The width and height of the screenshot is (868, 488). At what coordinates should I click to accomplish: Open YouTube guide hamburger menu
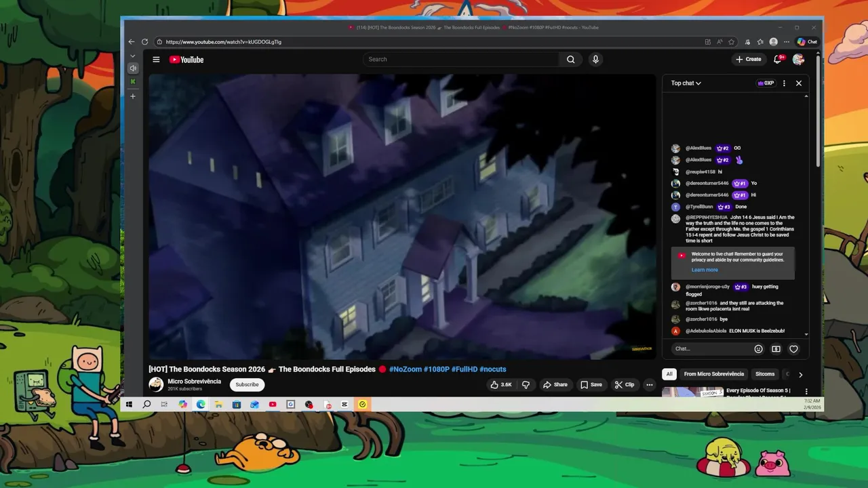point(156,60)
